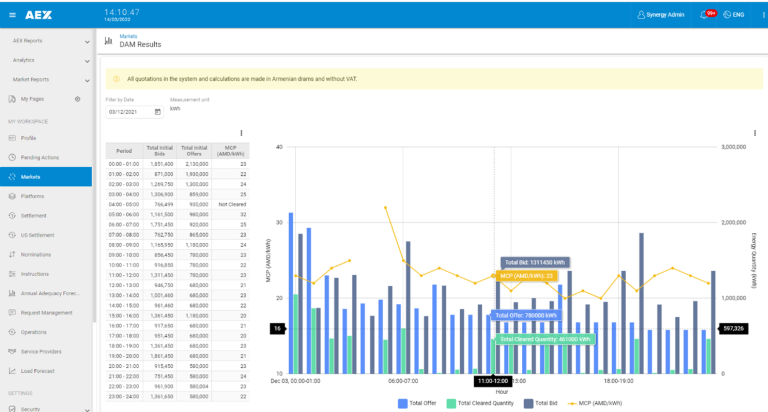The width and height of the screenshot is (768, 412).
Task: Click the Nominations arrows icon
Action: pyautogui.click(x=12, y=254)
